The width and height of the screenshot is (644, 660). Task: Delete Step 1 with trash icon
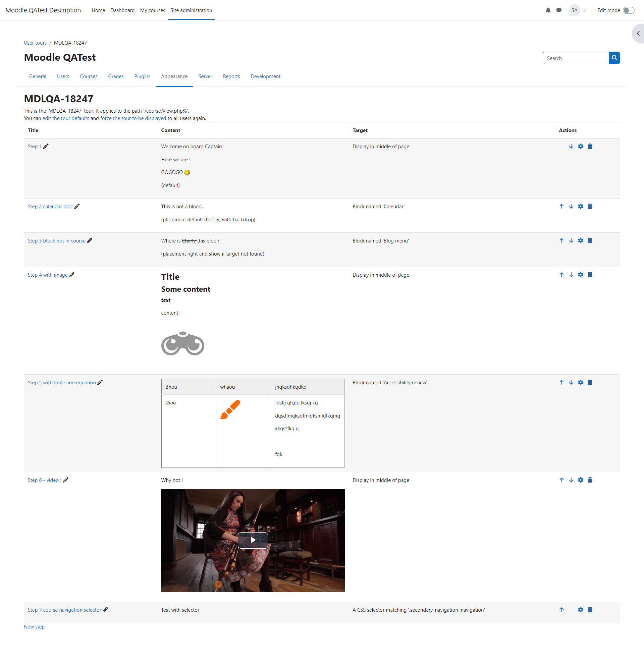(590, 147)
